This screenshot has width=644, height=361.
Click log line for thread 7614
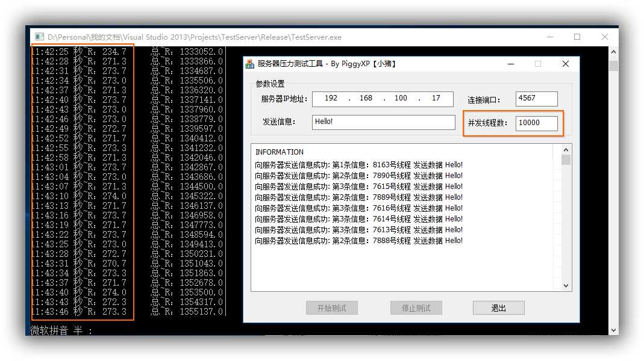(x=358, y=219)
